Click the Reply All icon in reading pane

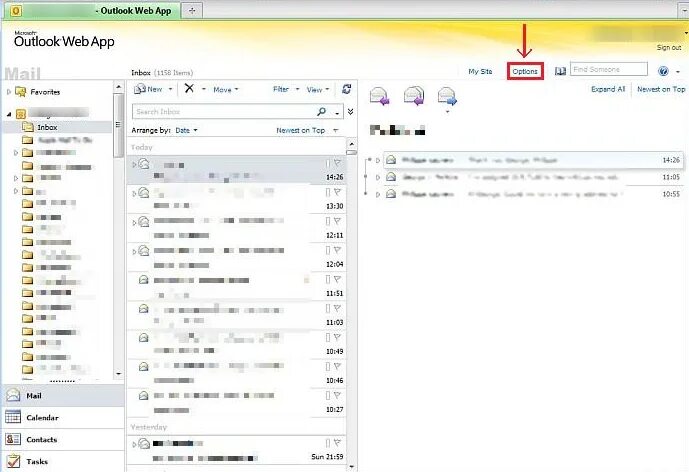point(413,96)
